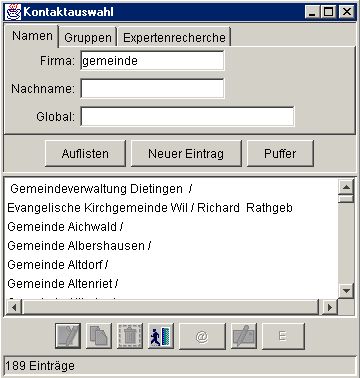The image size is (360, 378).
Task: Select Gemeinde Altdorf entry
Action: [x=172, y=265]
